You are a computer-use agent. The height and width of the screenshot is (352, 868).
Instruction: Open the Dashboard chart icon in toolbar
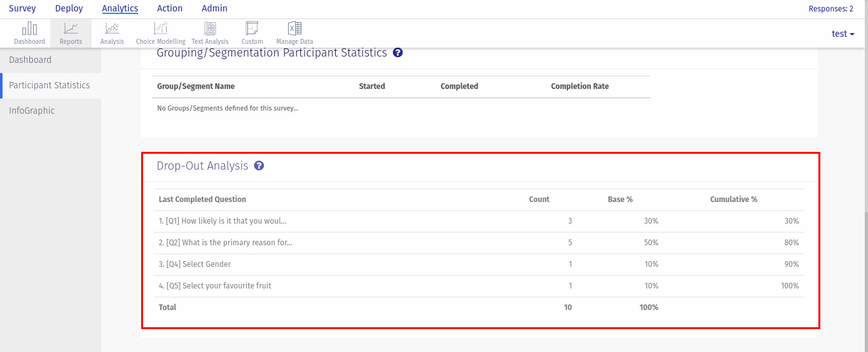tap(29, 33)
